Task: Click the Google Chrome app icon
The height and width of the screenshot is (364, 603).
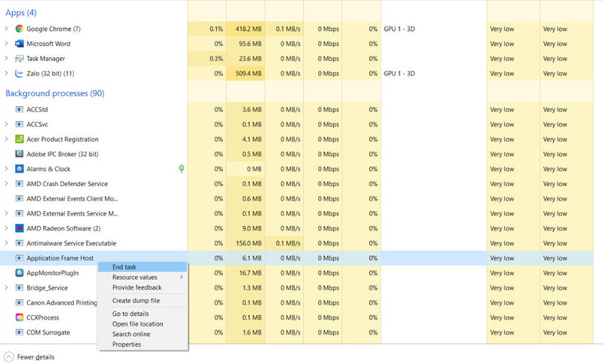Action: click(x=20, y=29)
